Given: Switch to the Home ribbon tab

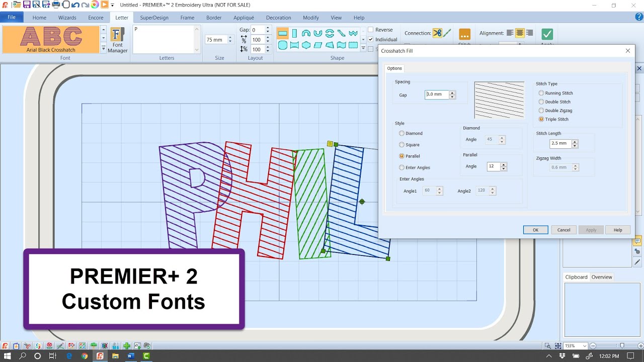Looking at the screenshot, I should (39, 18).
